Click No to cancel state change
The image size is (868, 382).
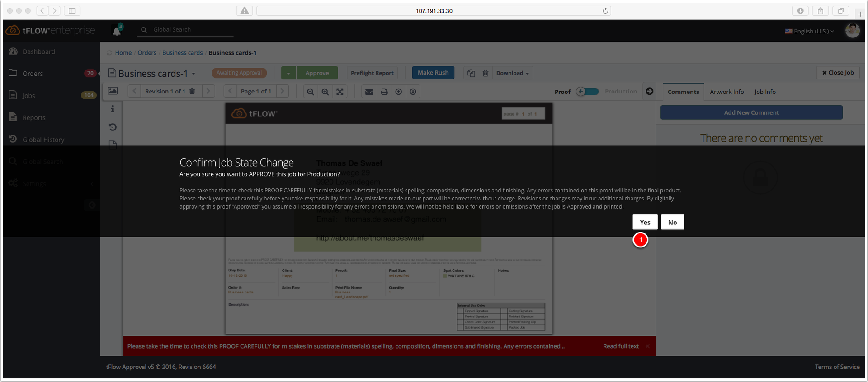tap(673, 222)
